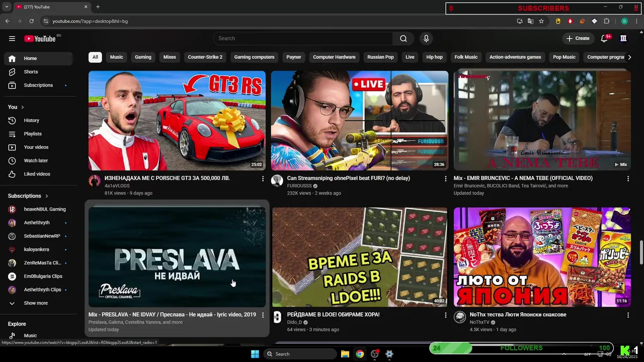Image resolution: width=644 pixels, height=362 pixels.
Task: Click the install app icon in address bar
Action: [520, 21]
